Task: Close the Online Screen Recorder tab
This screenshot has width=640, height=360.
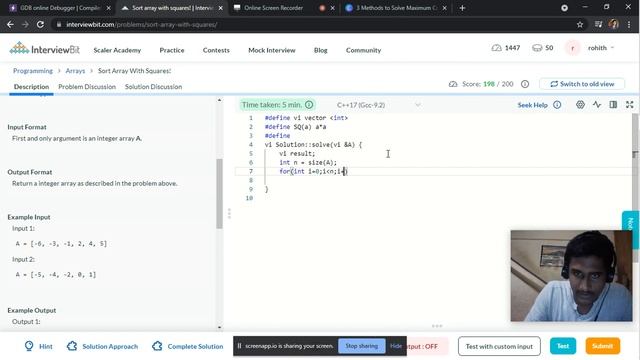Action: point(333,8)
